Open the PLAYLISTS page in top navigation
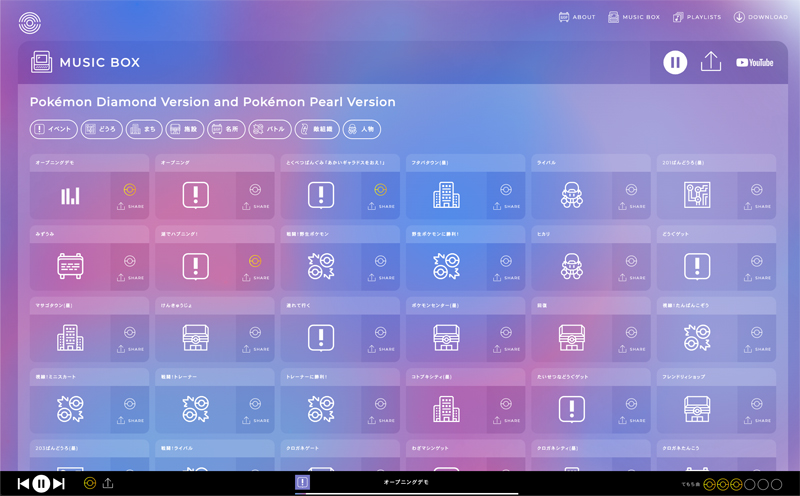The height and width of the screenshot is (496, 800). pyautogui.click(x=697, y=17)
